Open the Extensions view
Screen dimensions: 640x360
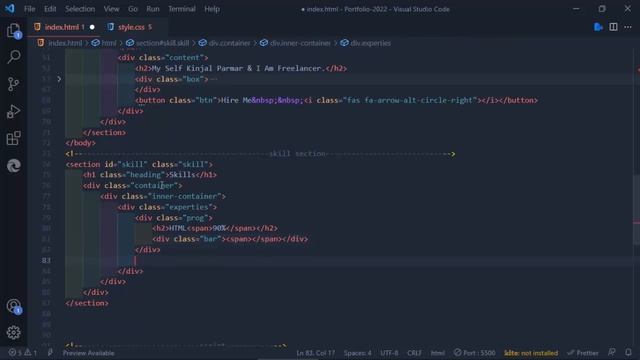[x=13, y=138]
